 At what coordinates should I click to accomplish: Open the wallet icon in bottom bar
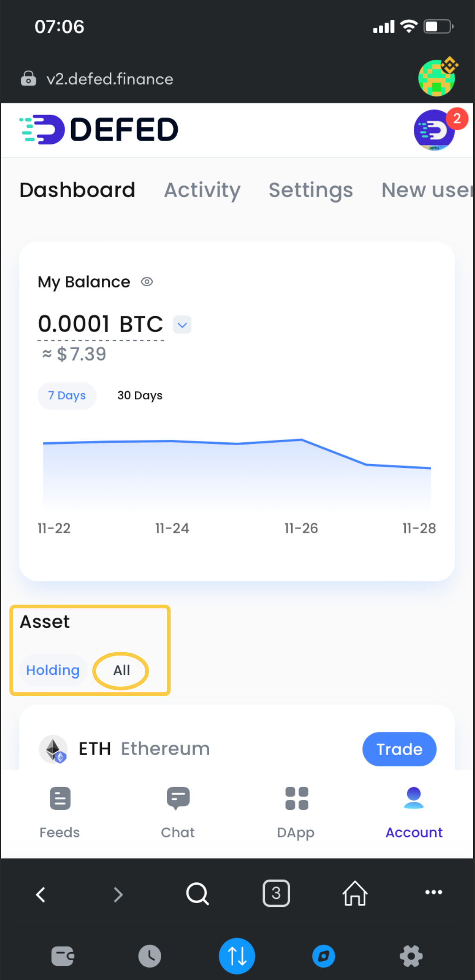coord(63,956)
